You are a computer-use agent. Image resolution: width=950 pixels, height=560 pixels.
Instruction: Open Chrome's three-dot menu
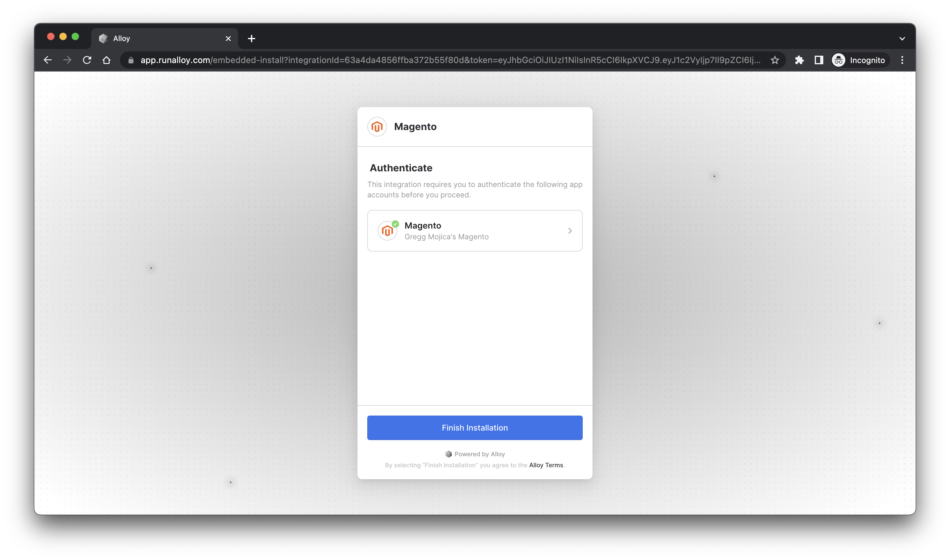tap(902, 60)
